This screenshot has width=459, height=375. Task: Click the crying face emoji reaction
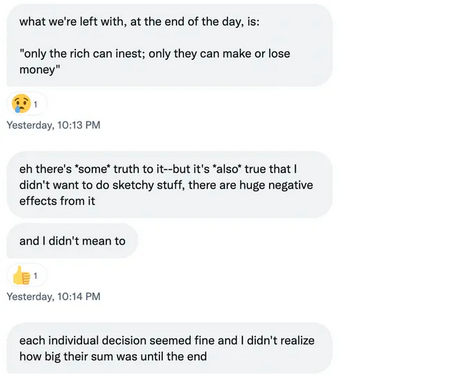click(x=21, y=104)
